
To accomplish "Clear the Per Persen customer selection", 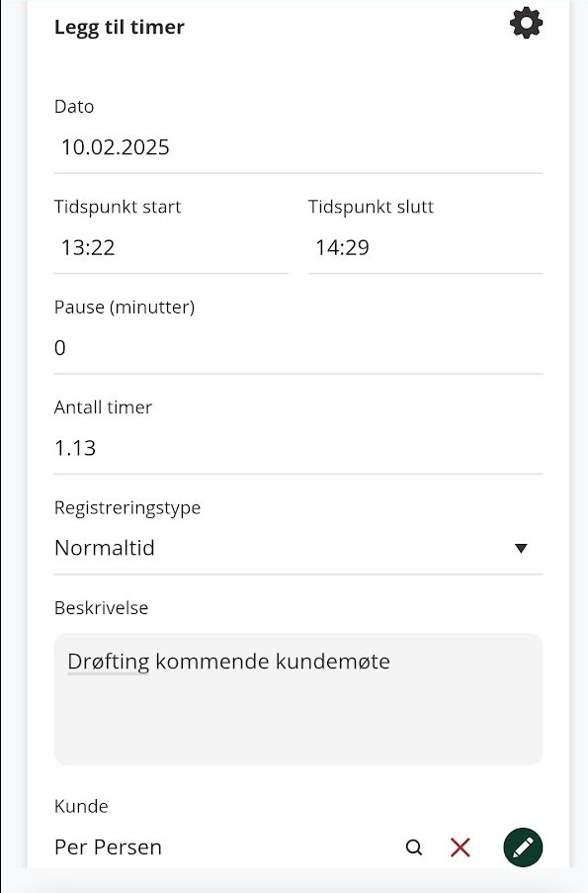I will click(460, 848).
